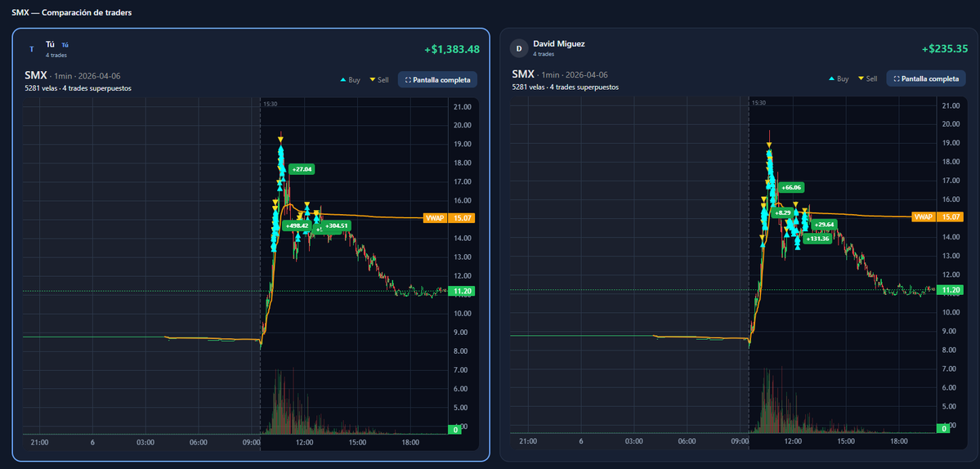Click the 7.00 price label in David Miguez's chart

pos(951,369)
